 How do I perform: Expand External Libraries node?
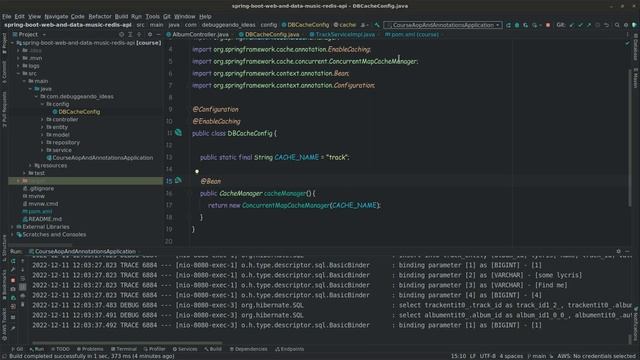13,227
